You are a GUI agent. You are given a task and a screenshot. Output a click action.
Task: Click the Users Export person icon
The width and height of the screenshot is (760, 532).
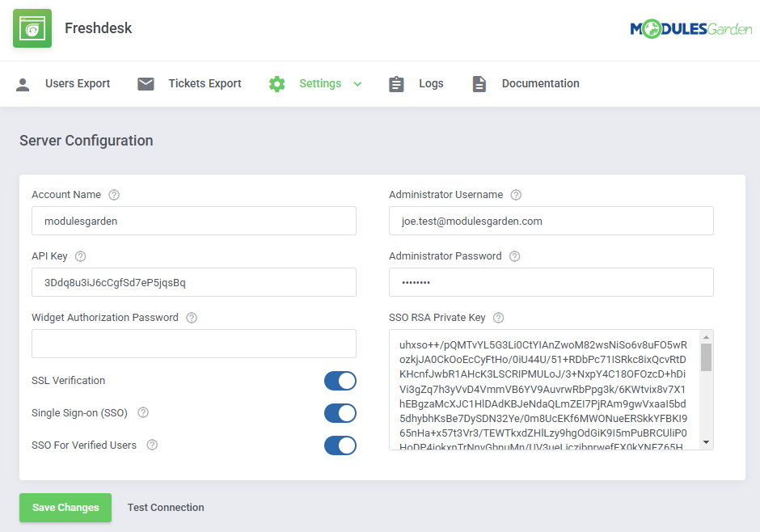pos(23,84)
